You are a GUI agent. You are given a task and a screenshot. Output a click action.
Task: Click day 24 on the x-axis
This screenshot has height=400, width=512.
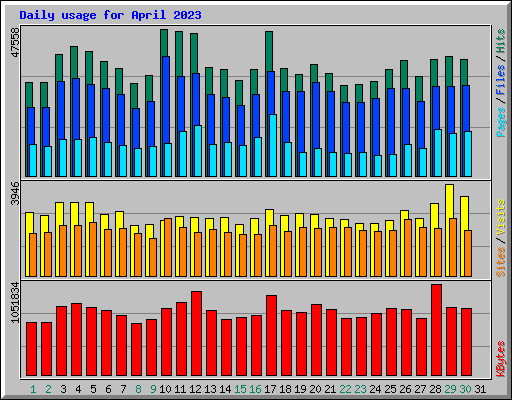(x=375, y=389)
